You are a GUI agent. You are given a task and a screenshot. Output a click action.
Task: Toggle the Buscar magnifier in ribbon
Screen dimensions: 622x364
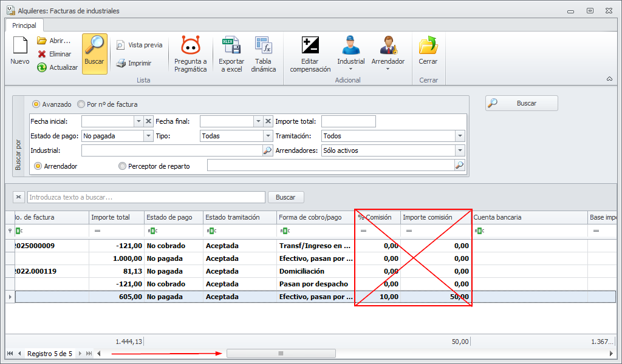pyautogui.click(x=94, y=54)
